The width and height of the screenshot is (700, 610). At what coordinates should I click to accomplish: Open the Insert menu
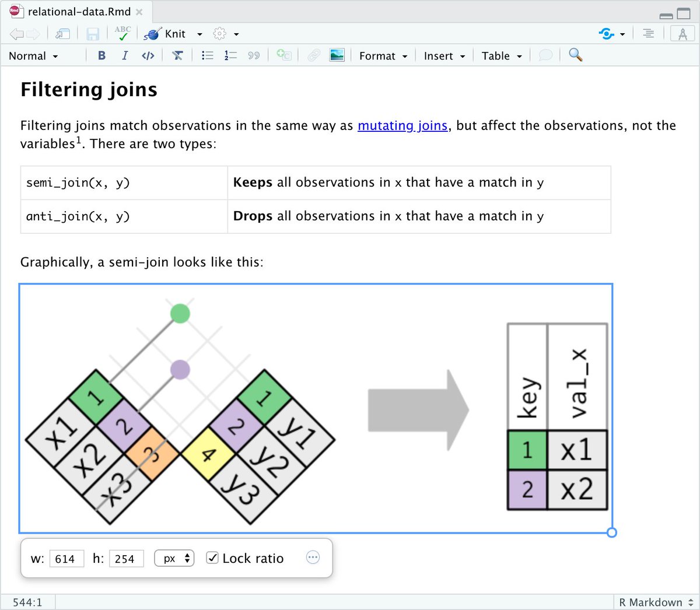coord(444,56)
